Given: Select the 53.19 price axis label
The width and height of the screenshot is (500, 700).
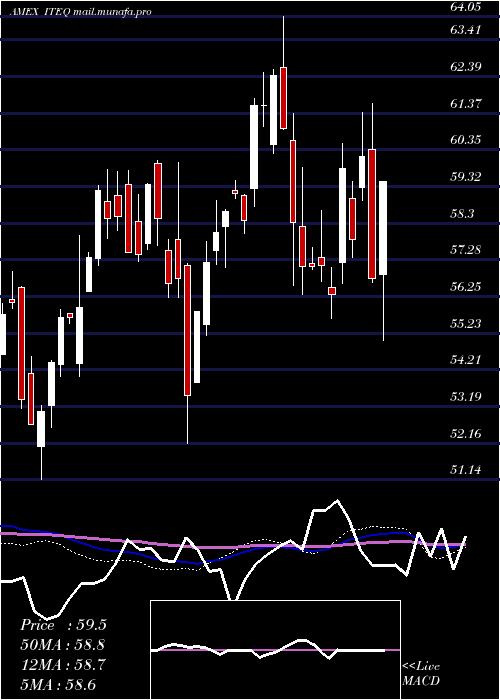Looking at the screenshot, I should (465, 396).
